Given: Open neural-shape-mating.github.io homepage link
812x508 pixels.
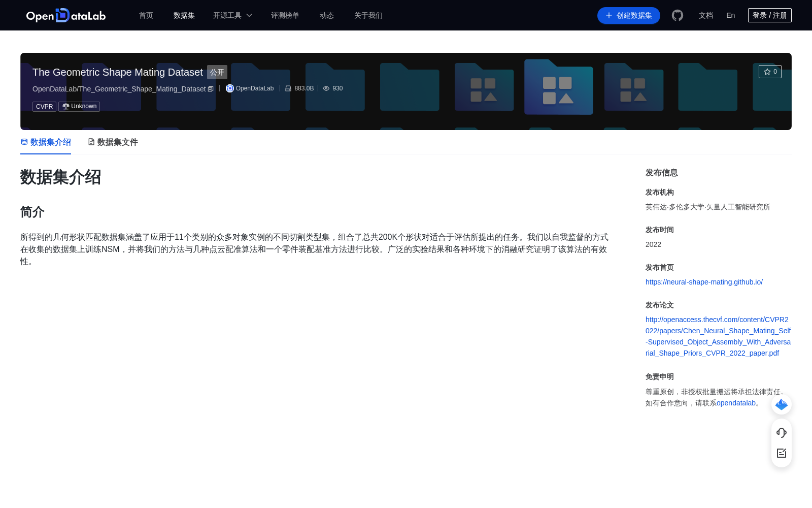Looking at the screenshot, I should click(x=704, y=282).
